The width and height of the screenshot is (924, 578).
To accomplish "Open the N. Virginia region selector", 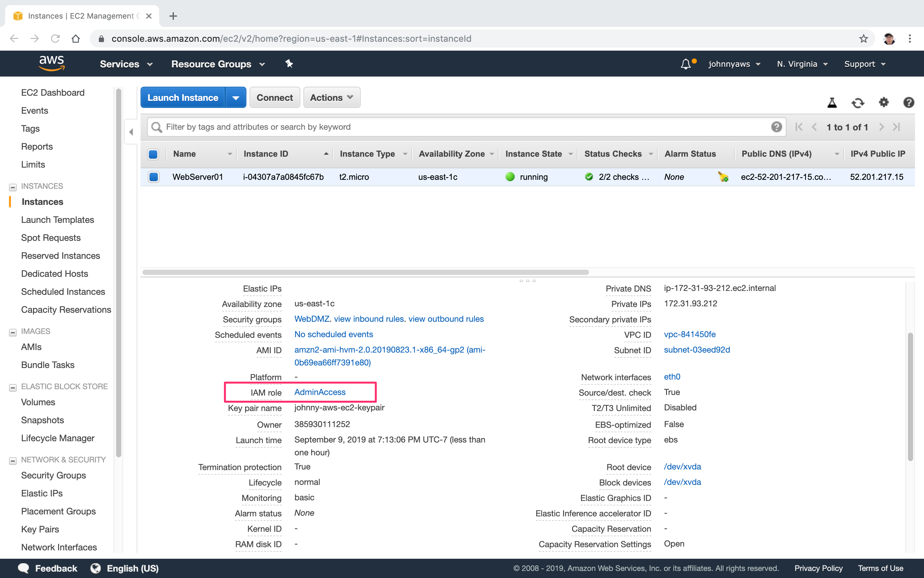I will point(802,64).
